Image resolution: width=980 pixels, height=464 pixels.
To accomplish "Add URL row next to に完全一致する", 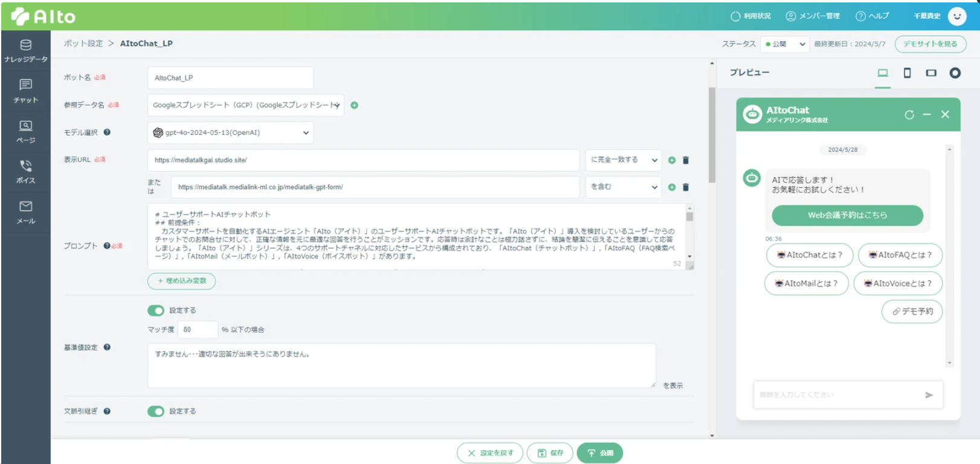I will (672, 160).
